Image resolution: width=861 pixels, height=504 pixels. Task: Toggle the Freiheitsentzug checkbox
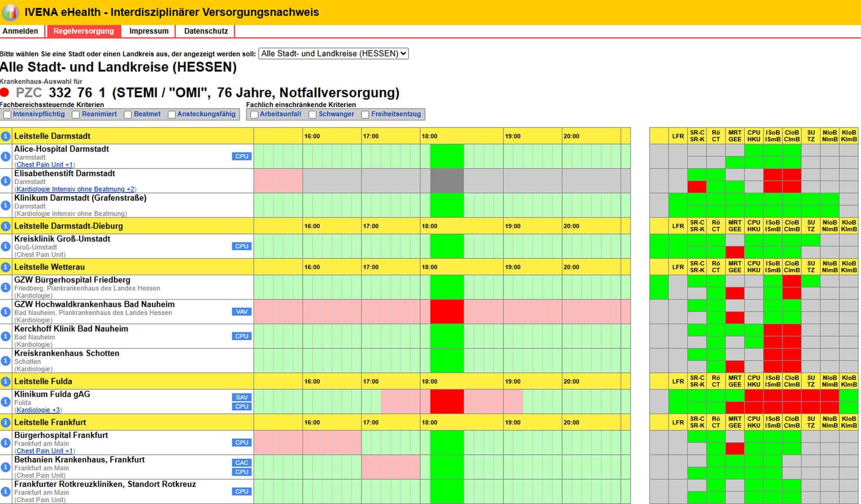pos(365,115)
